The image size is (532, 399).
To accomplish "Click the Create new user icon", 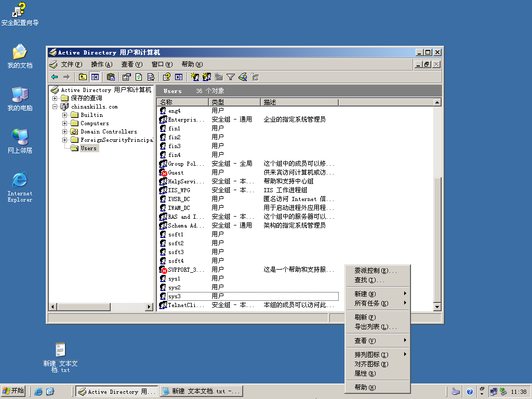I will point(195,77).
